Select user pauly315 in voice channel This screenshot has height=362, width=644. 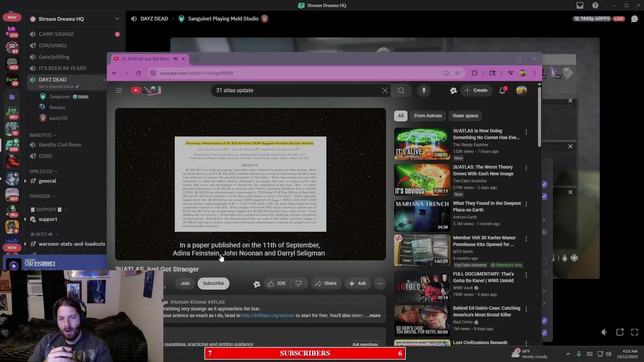(x=58, y=118)
